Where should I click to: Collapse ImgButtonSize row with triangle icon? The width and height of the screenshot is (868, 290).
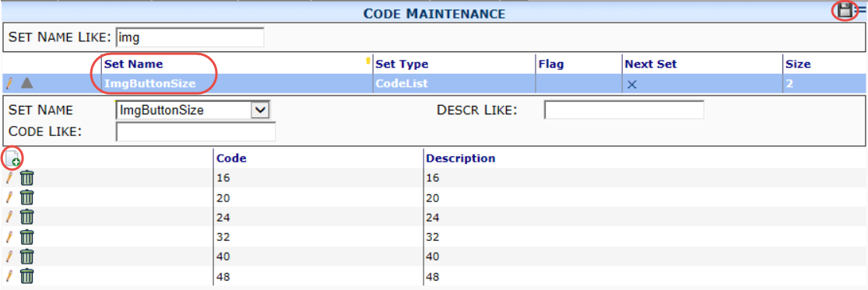(x=26, y=83)
